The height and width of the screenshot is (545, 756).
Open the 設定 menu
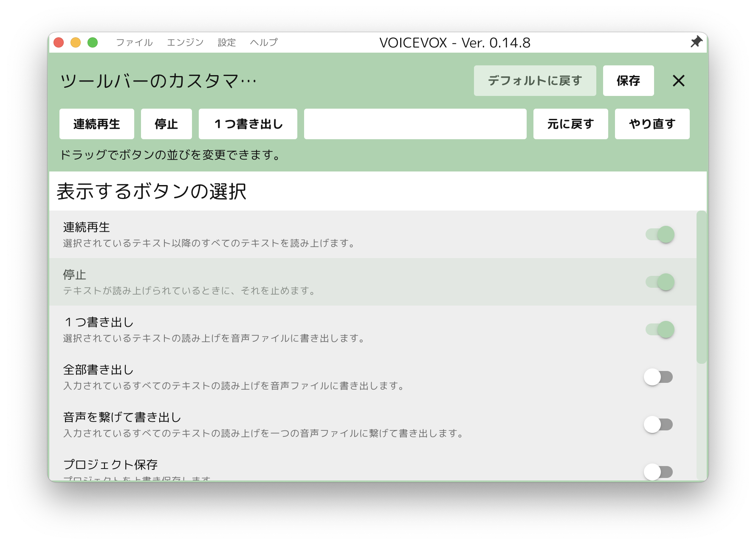coord(227,42)
